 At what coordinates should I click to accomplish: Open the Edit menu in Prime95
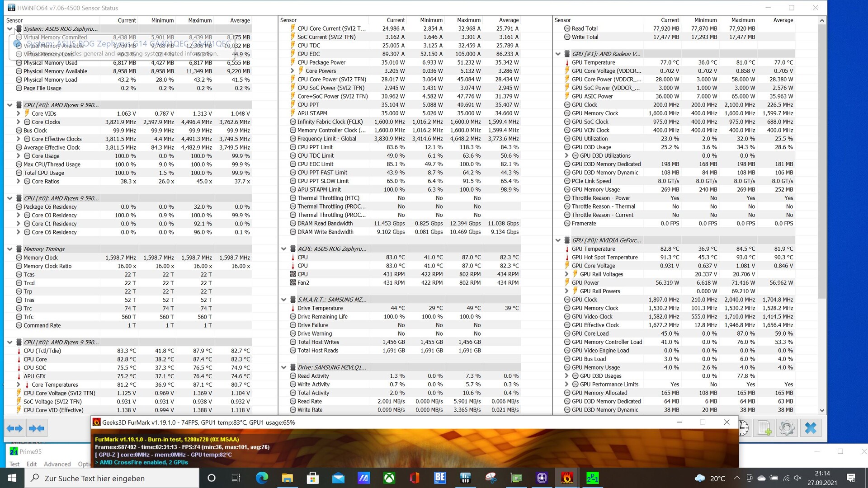click(x=32, y=464)
